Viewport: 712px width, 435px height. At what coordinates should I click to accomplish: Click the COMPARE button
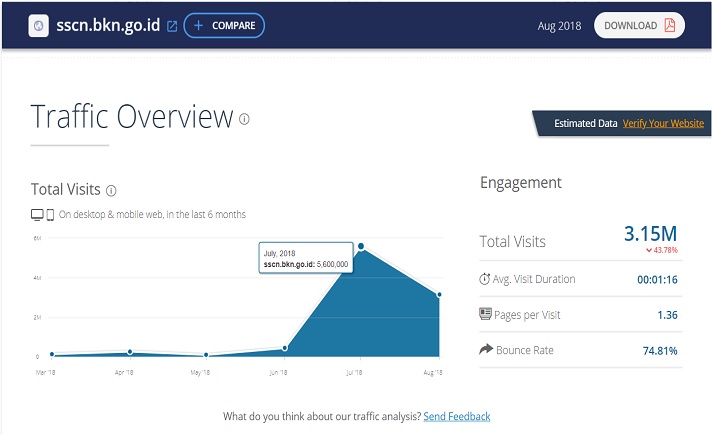point(224,25)
